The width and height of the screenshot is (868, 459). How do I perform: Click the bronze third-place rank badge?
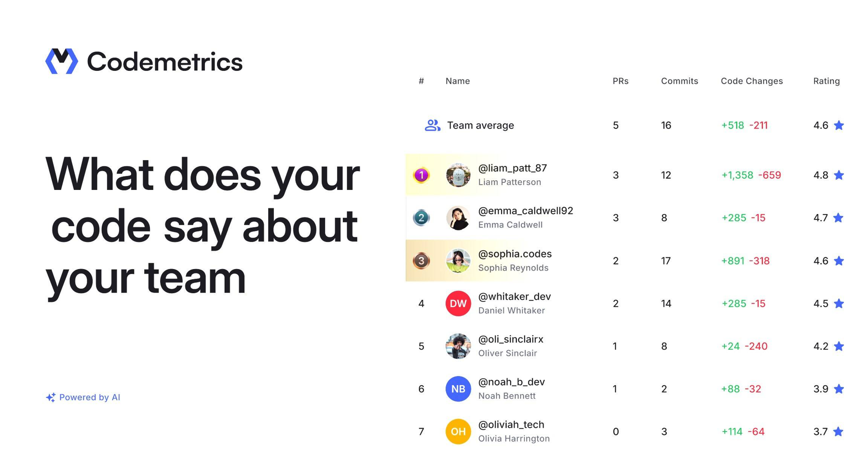(x=421, y=261)
